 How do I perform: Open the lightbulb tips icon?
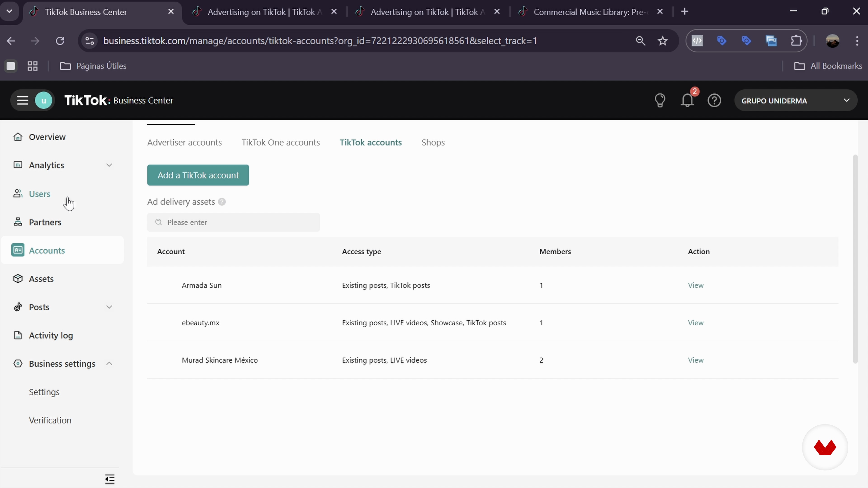click(x=660, y=100)
